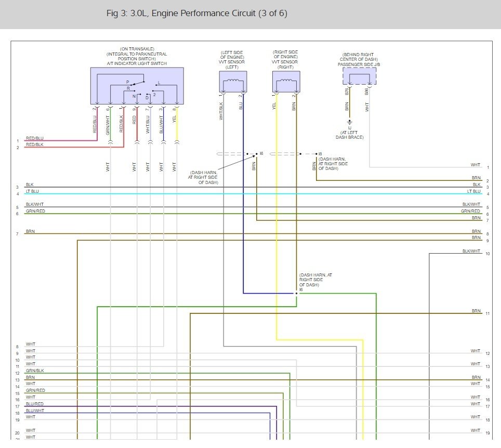Image resolution: width=501 pixels, height=448 pixels.
Task: Click the BLK/WHT label at left row 5
Action: point(35,204)
